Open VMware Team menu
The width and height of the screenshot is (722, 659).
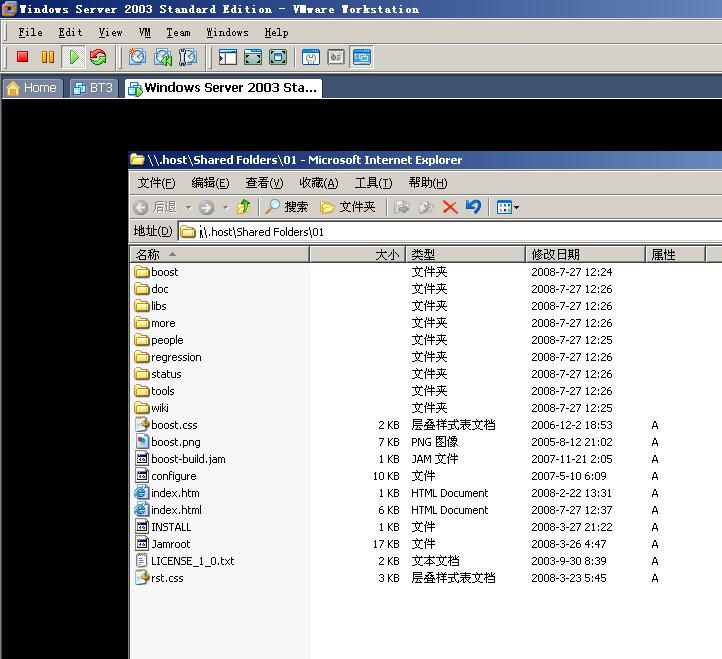[x=178, y=32]
